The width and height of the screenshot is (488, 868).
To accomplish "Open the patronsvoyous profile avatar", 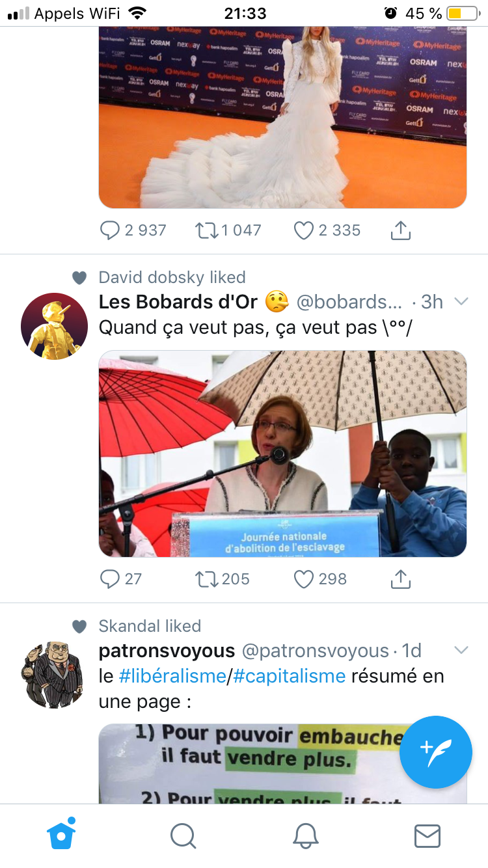I will click(x=54, y=675).
